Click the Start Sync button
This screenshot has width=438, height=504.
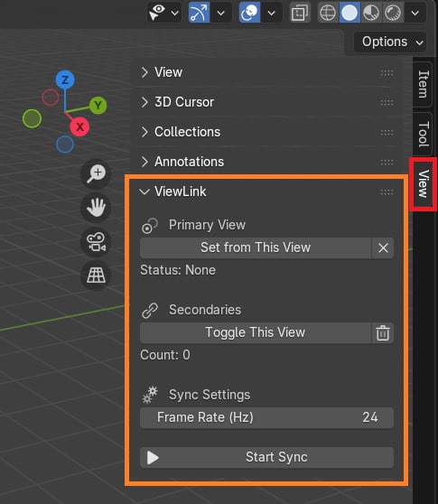pyautogui.click(x=266, y=457)
